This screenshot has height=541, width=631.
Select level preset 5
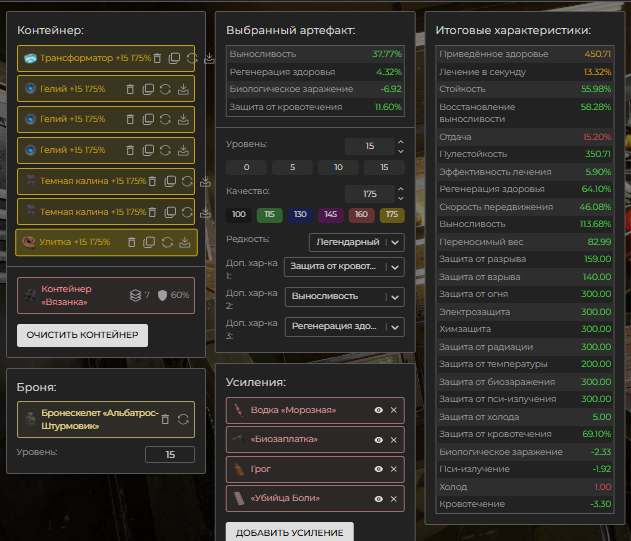(292, 167)
